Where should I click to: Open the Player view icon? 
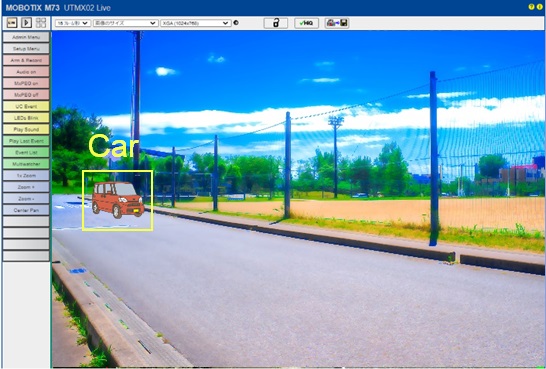26,23
